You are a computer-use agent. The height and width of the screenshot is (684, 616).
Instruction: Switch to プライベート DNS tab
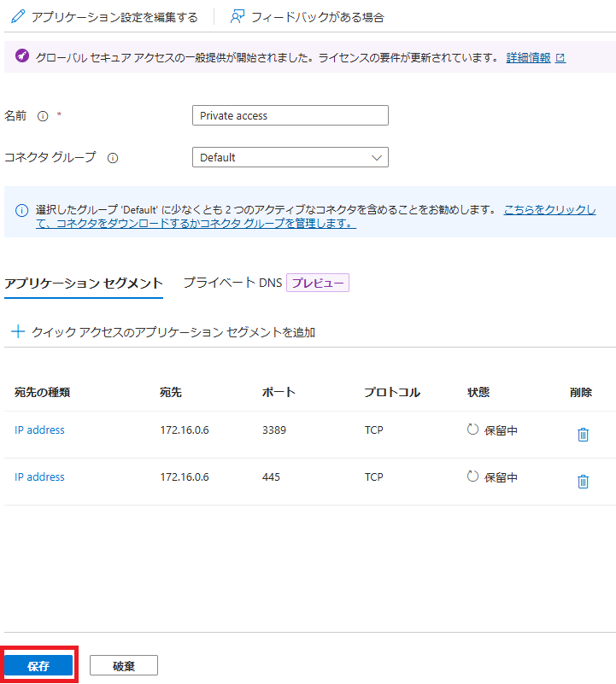click(232, 284)
